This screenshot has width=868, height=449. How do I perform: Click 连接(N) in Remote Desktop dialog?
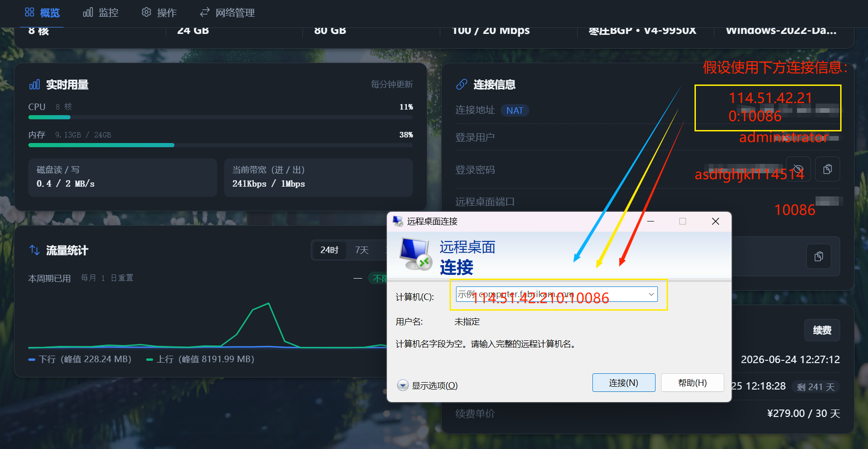[624, 383]
